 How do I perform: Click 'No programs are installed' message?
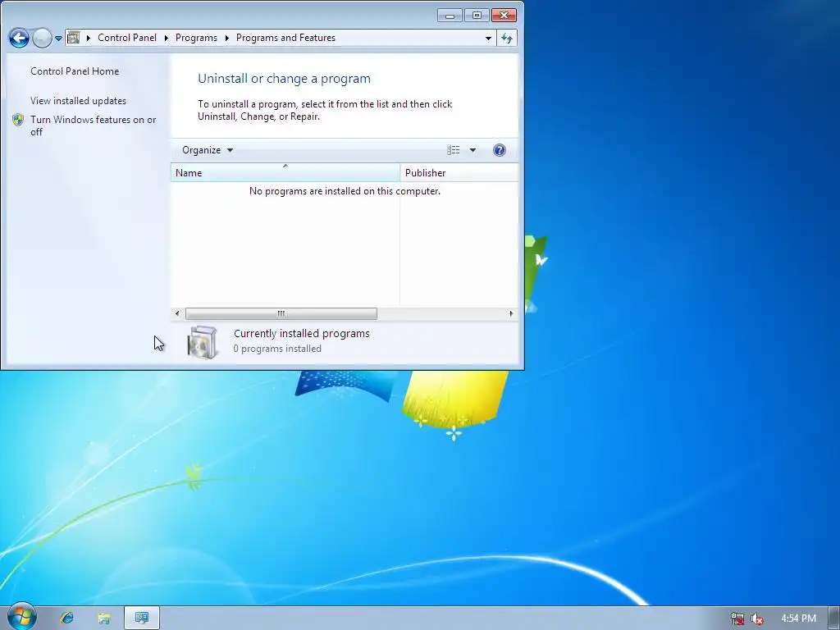click(x=345, y=191)
